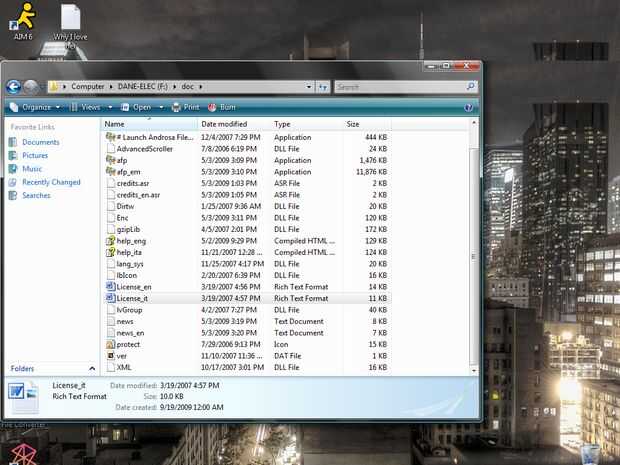This screenshot has width=620, height=465.
Task: Sort by Date modified column header
Action: point(234,124)
